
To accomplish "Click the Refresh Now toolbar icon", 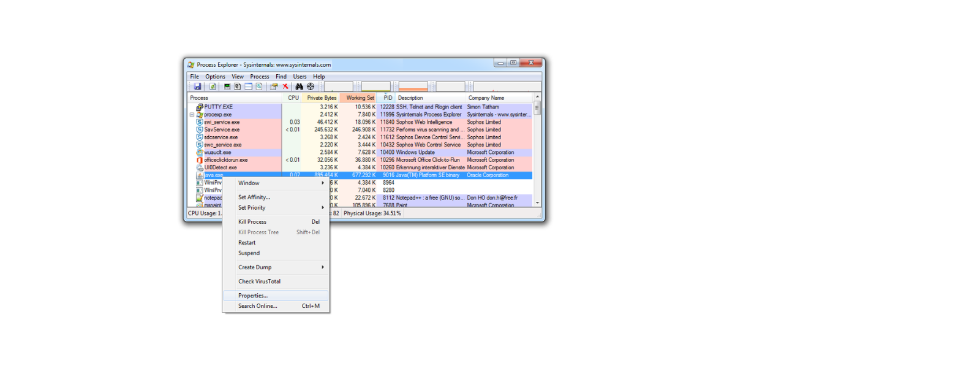I will (x=213, y=86).
